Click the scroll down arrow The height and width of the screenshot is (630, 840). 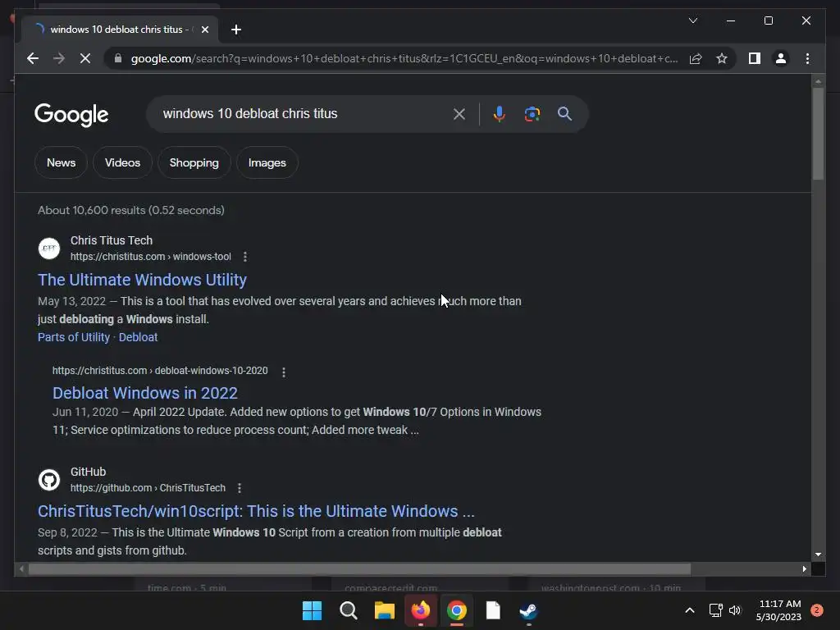coord(818,555)
